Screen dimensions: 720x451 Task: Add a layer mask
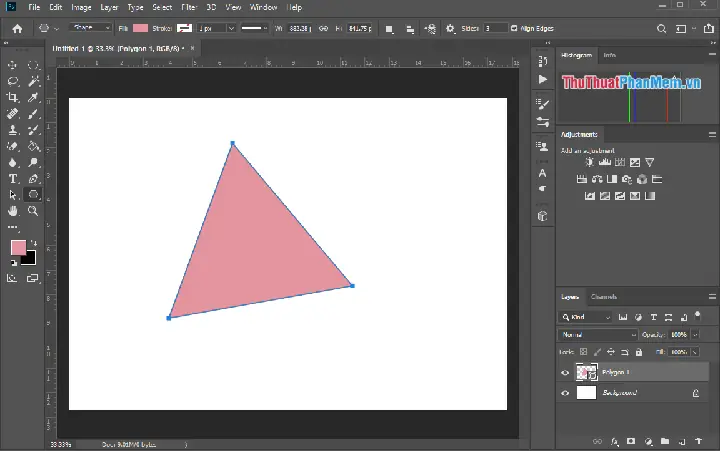coord(631,441)
